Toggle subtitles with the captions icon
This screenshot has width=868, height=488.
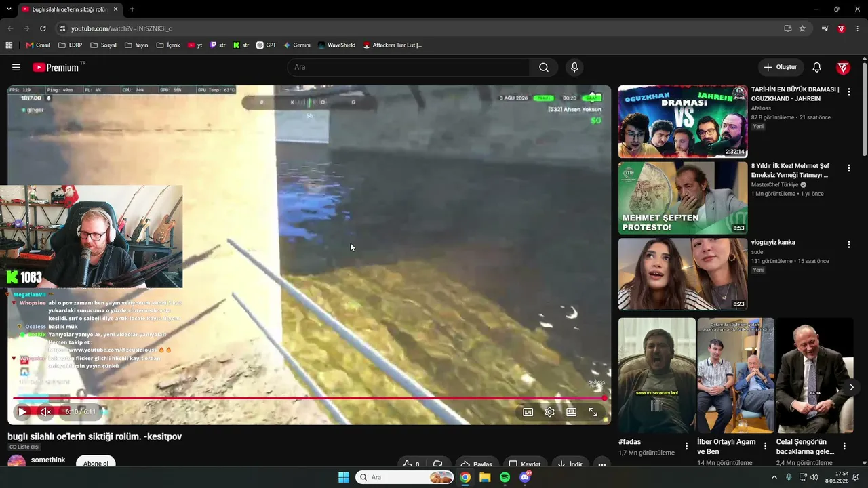(x=528, y=412)
